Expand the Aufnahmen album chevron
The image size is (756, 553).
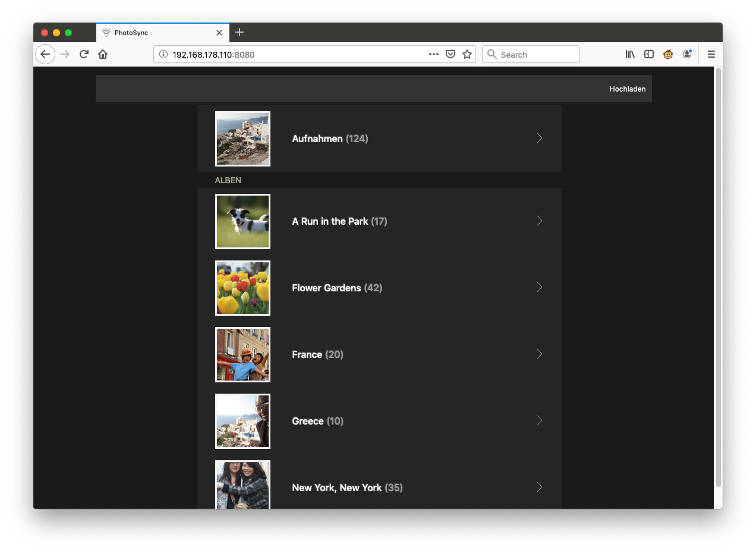point(540,138)
